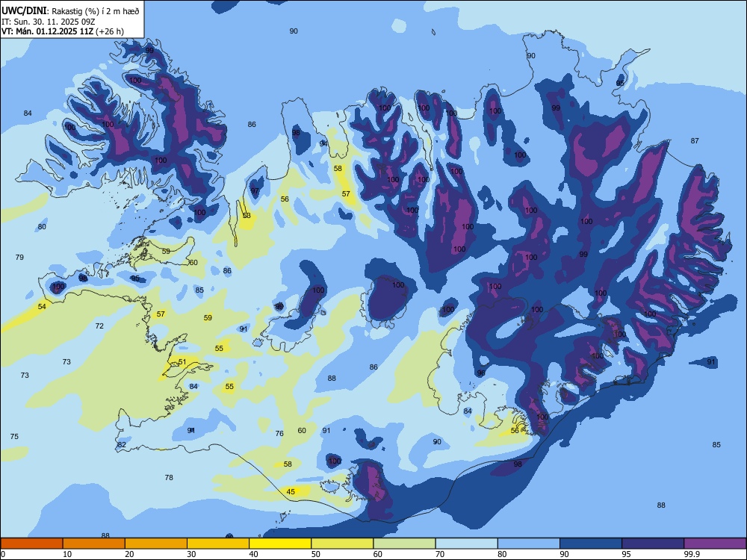Select the IT: Sun. 30. 11. 2025 09Z line
Screen dimensions: 747x560
(x=49, y=22)
